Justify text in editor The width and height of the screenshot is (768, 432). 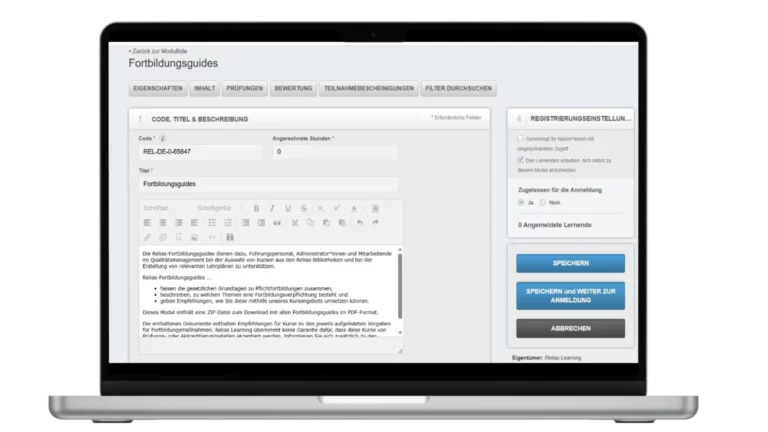[194, 223]
